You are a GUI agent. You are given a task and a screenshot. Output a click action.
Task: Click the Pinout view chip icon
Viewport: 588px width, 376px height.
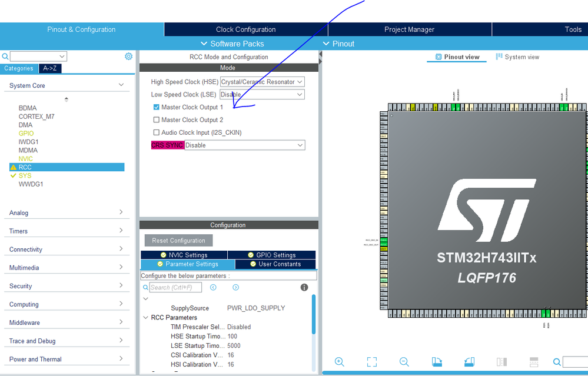(x=438, y=56)
